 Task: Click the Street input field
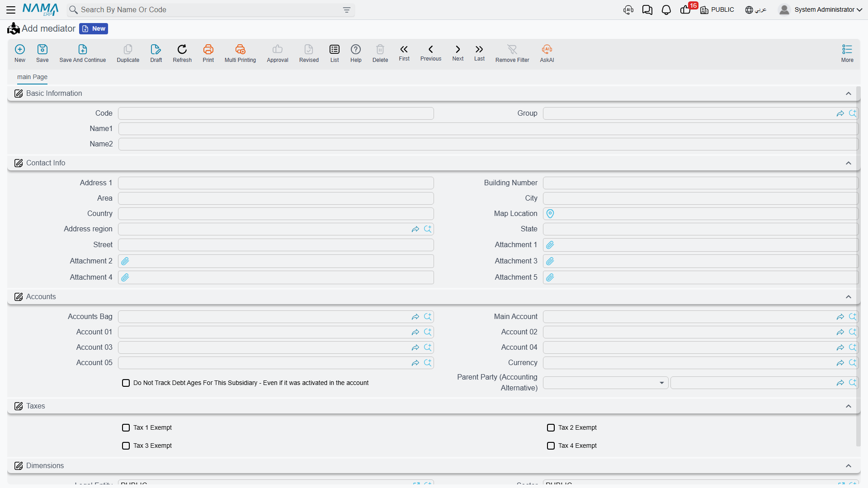(276, 245)
